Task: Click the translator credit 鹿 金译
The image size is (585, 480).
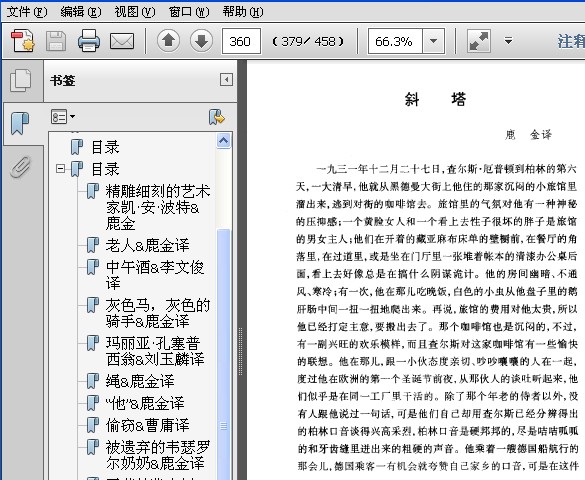Action: [x=528, y=135]
